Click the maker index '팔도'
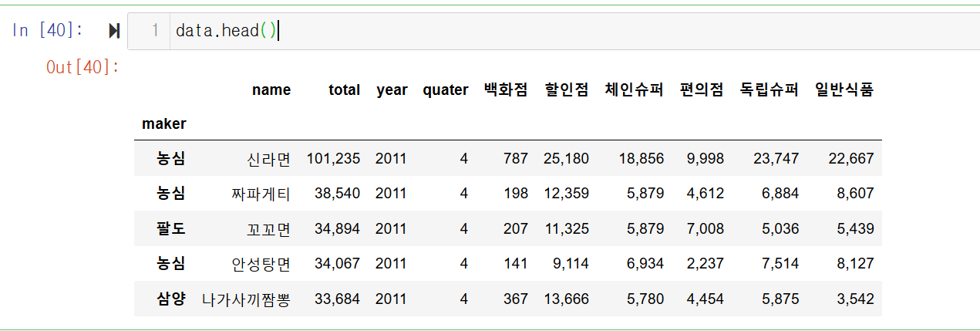The height and width of the screenshot is (331, 980). [170, 228]
